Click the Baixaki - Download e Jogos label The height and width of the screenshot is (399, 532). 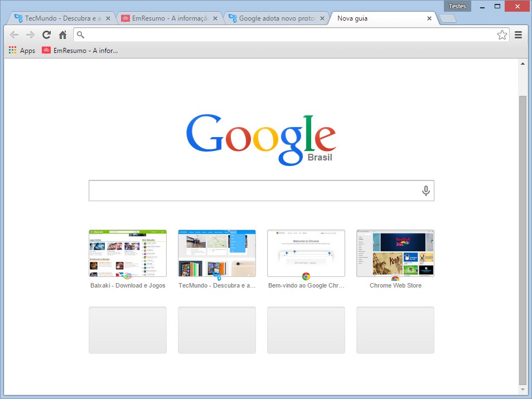128,285
